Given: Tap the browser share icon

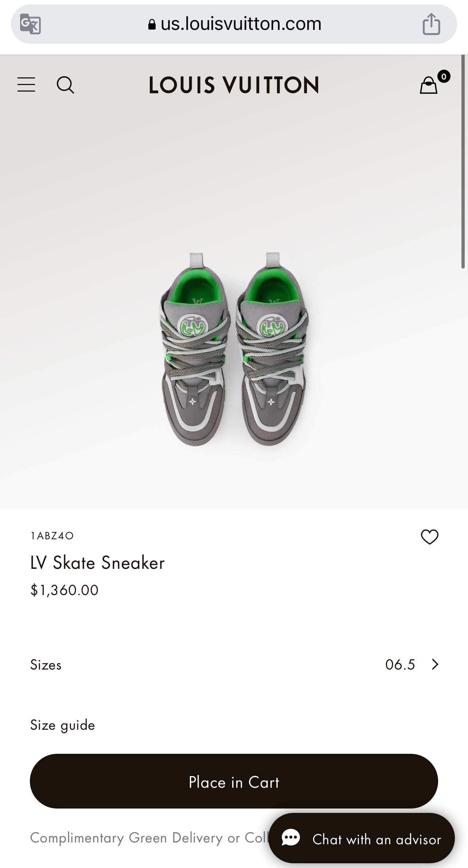Looking at the screenshot, I should [x=431, y=24].
